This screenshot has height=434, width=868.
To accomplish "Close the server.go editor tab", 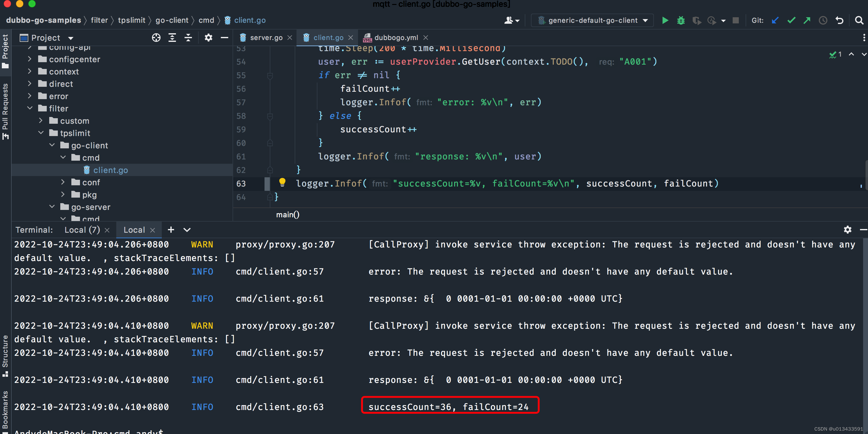I will point(289,38).
